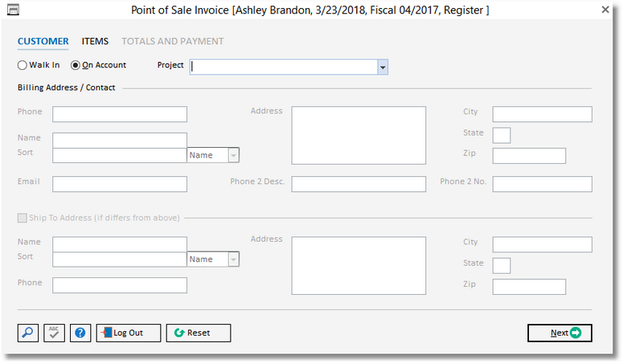623x364 pixels.
Task: Click the Phone 2 Desc. field
Action: pos(359,184)
